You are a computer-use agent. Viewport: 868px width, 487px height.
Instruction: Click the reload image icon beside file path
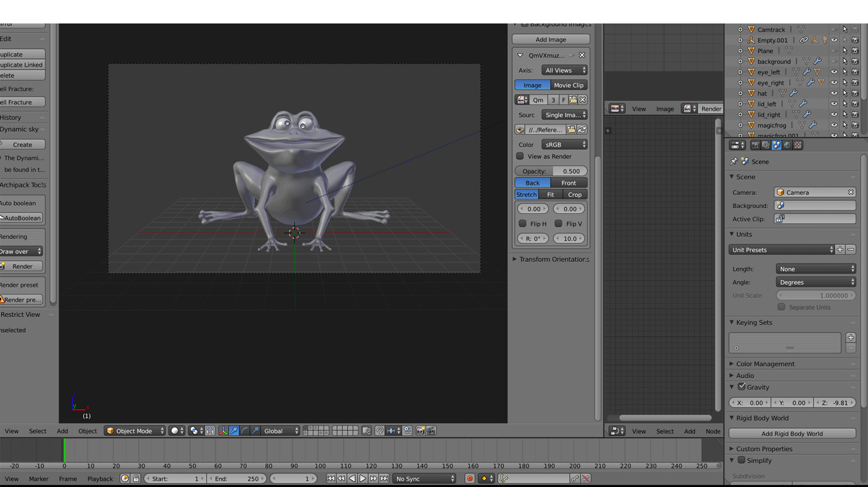[582, 130]
